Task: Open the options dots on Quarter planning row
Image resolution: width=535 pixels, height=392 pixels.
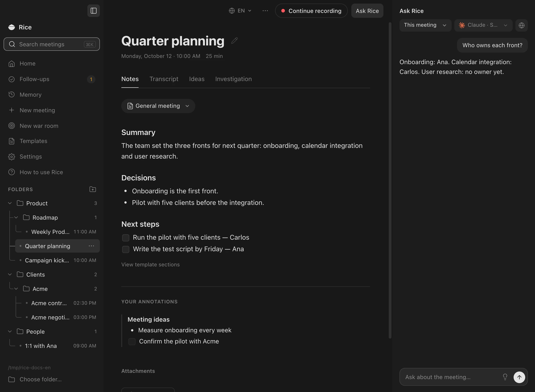Action: click(91, 246)
